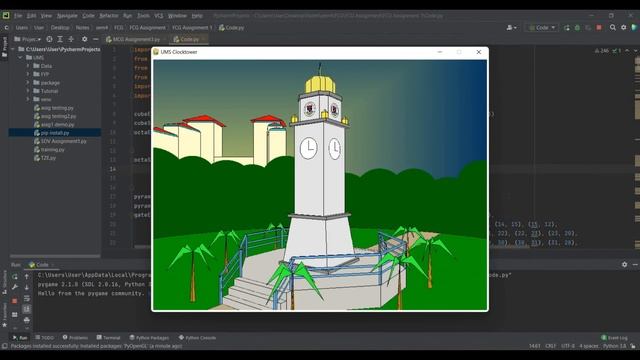The image size is (640, 360).
Task: Toggle scroll to end in Run console
Action: point(27,309)
